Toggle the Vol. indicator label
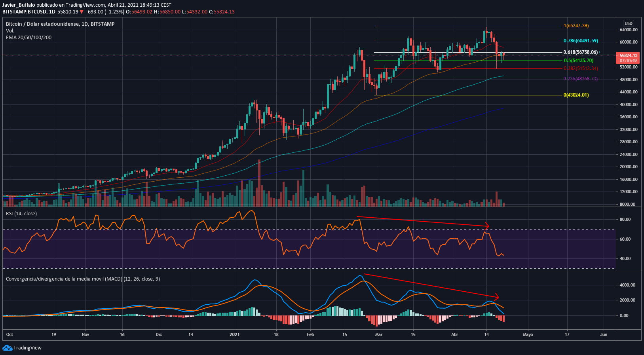Image resolution: width=644 pixels, height=355 pixels. (x=10, y=31)
